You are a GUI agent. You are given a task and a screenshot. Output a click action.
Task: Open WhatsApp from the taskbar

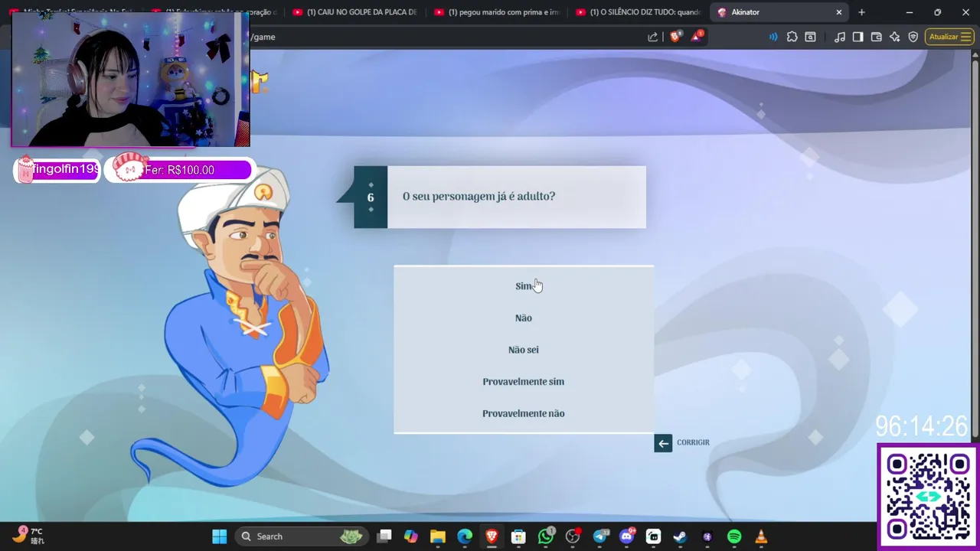tap(546, 536)
